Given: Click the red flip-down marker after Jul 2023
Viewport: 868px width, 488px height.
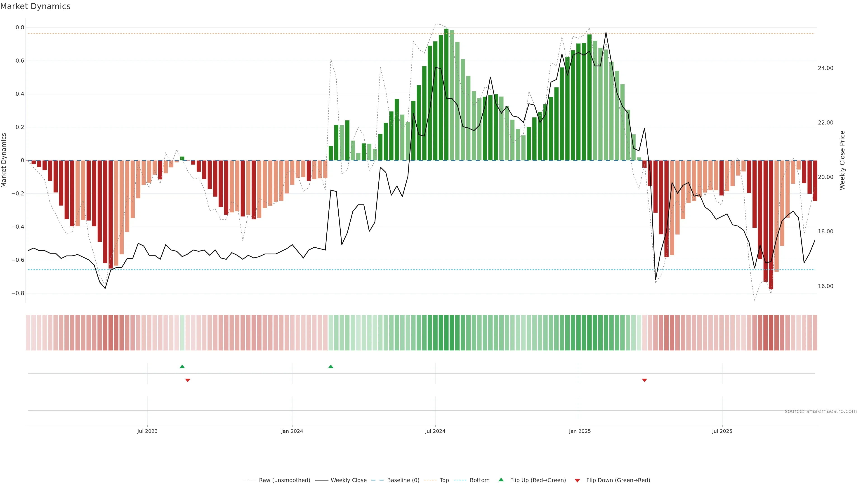Looking at the screenshot, I should [x=188, y=380].
